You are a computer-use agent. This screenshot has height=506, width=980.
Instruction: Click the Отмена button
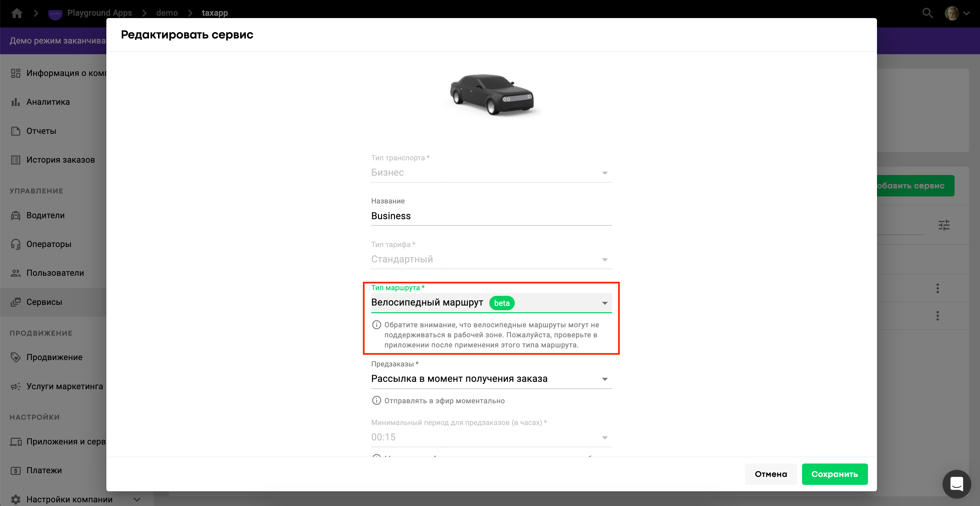(770, 474)
